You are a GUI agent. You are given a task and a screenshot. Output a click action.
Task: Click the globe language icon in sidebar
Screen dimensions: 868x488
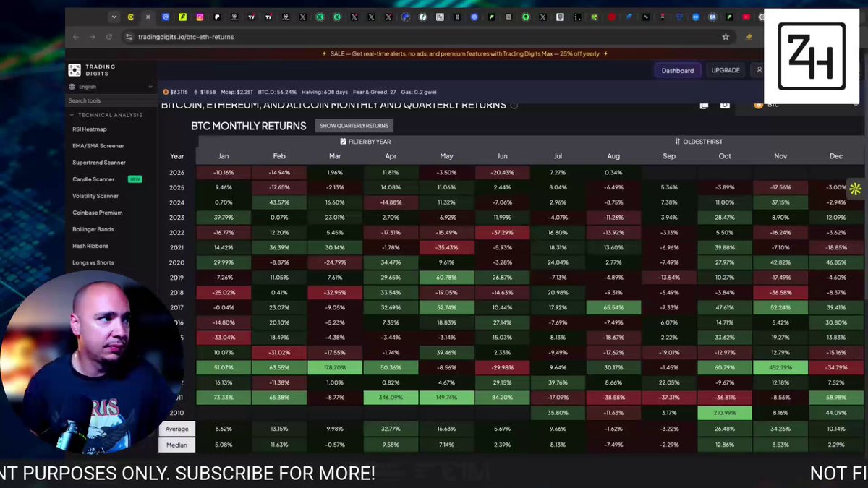[72, 87]
